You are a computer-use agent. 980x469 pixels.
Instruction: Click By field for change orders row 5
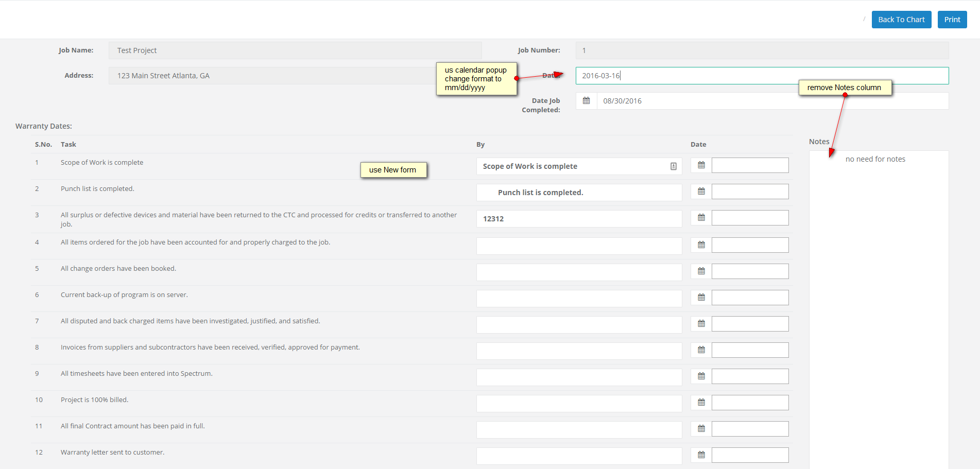tap(579, 272)
